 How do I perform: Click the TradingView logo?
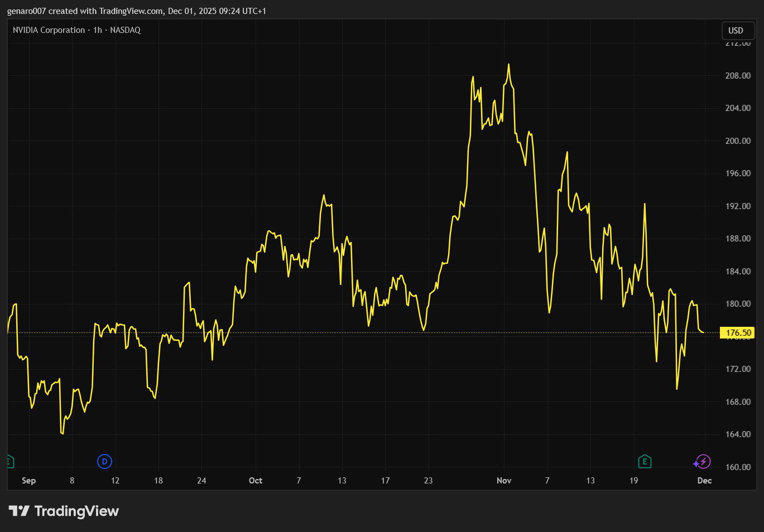pyautogui.click(x=64, y=511)
